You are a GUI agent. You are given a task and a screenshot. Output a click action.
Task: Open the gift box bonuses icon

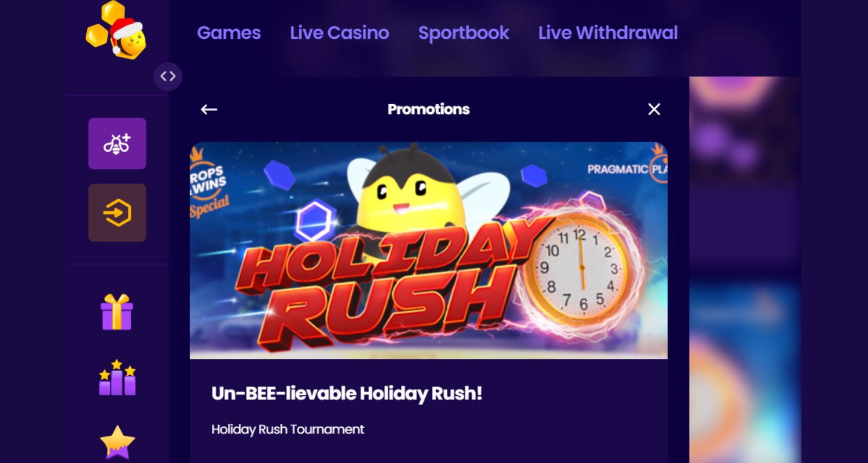click(x=117, y=312)
